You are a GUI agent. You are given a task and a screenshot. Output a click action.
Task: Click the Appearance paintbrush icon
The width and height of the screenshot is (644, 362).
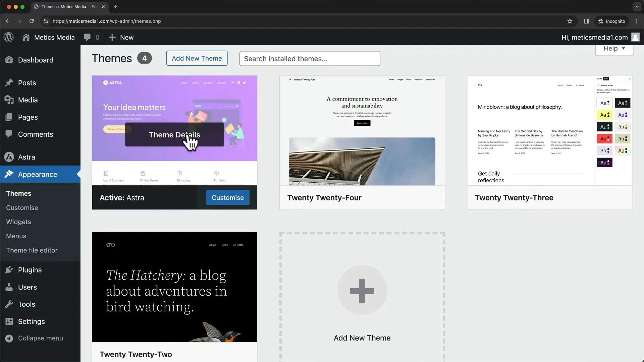click(9, 174)
